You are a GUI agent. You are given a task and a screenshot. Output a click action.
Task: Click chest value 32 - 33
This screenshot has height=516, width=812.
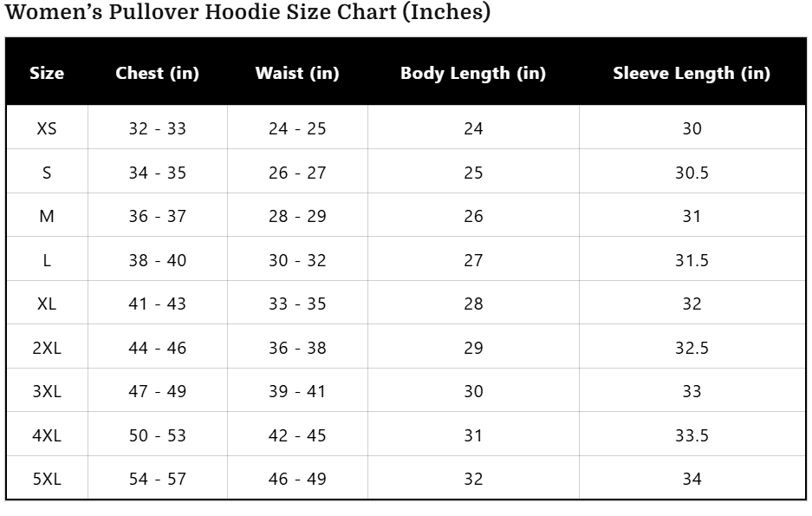[157, 128]
